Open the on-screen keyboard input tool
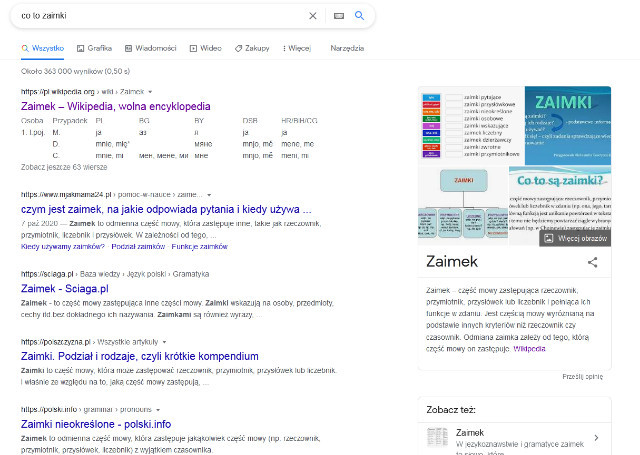 (x=338, y=16)
